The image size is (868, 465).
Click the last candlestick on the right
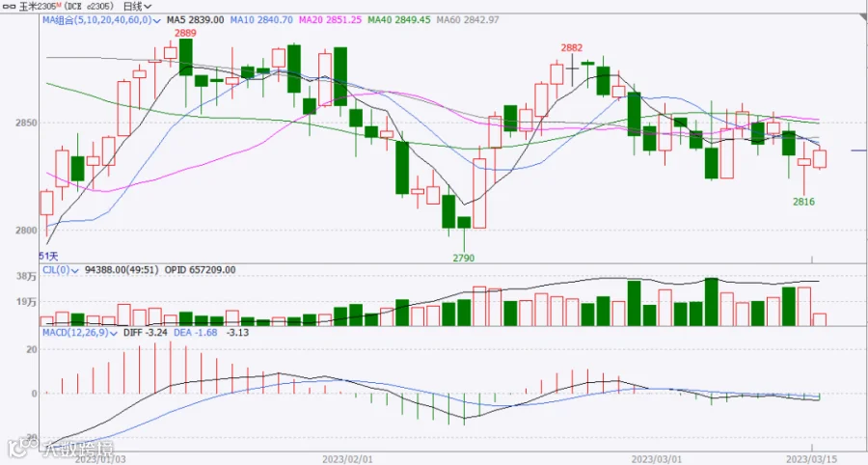[819, 159]
